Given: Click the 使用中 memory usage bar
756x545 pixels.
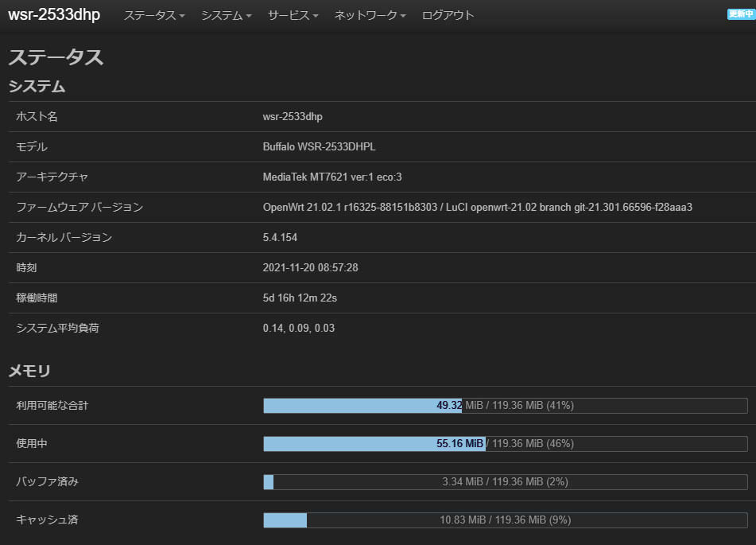Looking at the screenshot, I should click(x=505, y=444).
